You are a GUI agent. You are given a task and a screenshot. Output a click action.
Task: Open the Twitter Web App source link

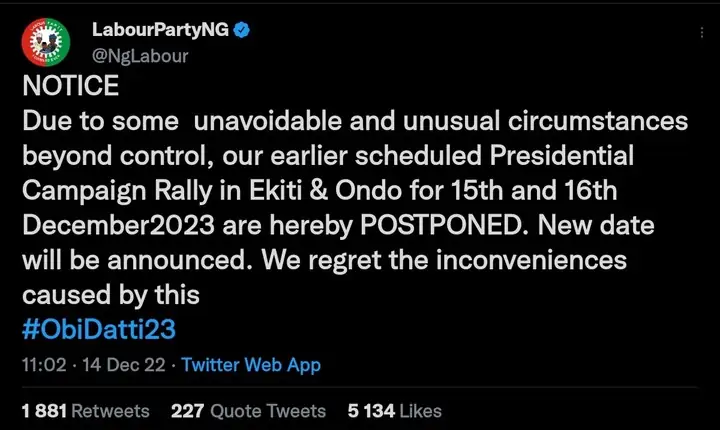(252, 363)
